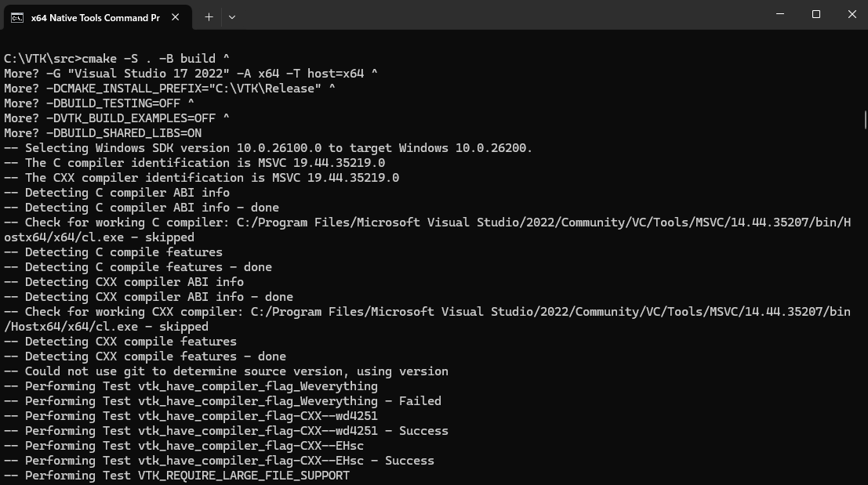868x485 pixels.
Task: Click the CXX compiler identification MSVC line
Action: coord(202,178)
